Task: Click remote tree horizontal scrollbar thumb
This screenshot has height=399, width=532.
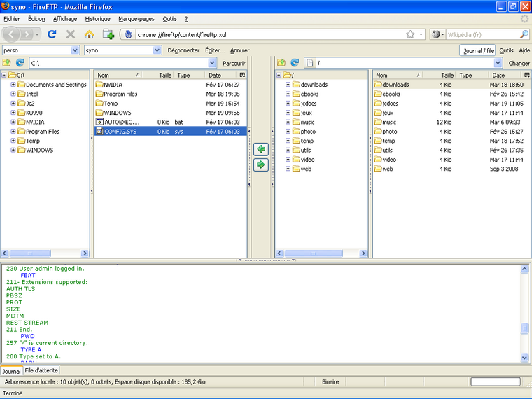Action: tap(314, 253)
